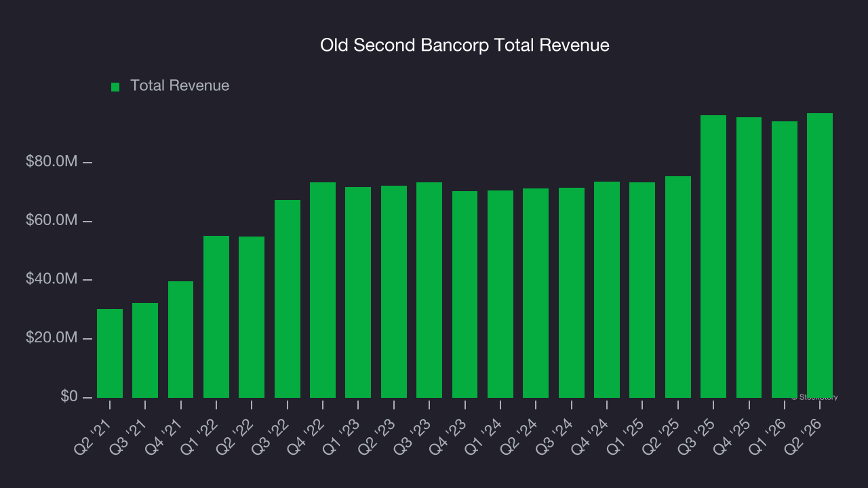Click the Q2 '24 revenue bar
Image resolution: width=868 pixels, height=488 pixels.
[x=536, y=293]
